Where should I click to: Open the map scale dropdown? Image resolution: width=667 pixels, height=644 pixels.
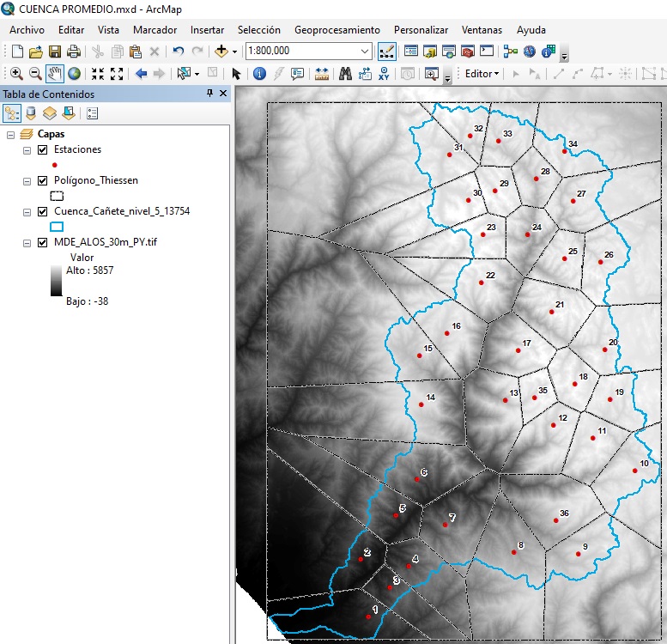(x=365, y=51)
